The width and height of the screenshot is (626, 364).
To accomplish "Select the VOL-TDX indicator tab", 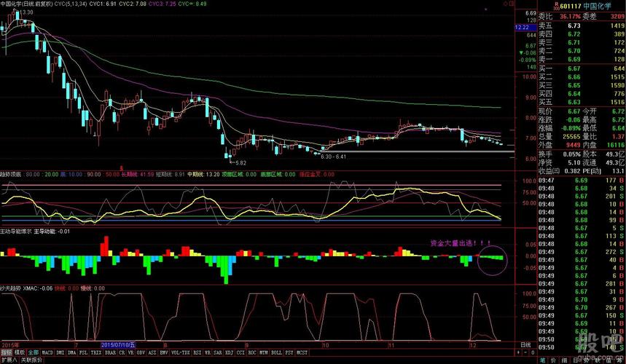I will [x=179, y=352].
